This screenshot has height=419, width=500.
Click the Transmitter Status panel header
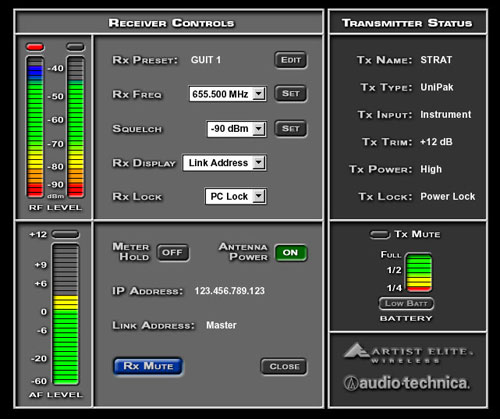point(408,23)
